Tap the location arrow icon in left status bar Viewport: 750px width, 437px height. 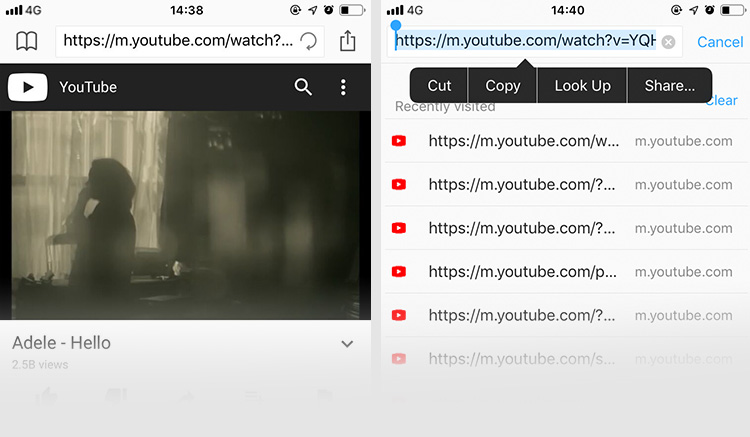(313, 10)
